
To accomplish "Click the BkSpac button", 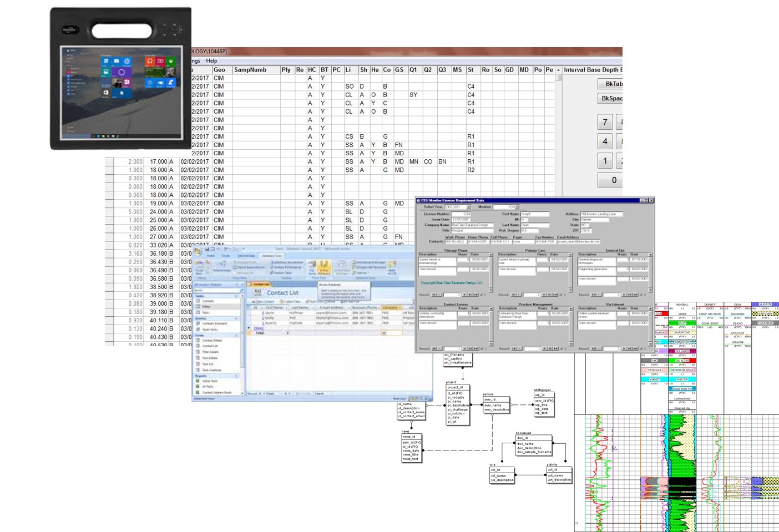I will (x=611, y=98).
